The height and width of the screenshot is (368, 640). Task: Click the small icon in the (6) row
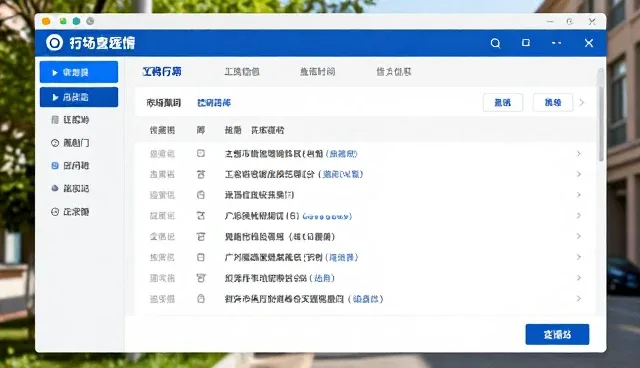[201, 215]
